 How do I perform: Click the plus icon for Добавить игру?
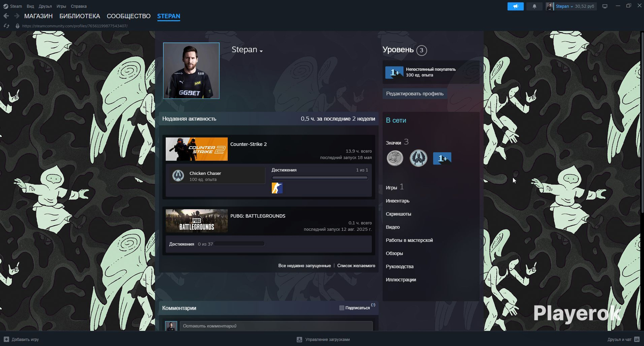(x=6, y=339)
